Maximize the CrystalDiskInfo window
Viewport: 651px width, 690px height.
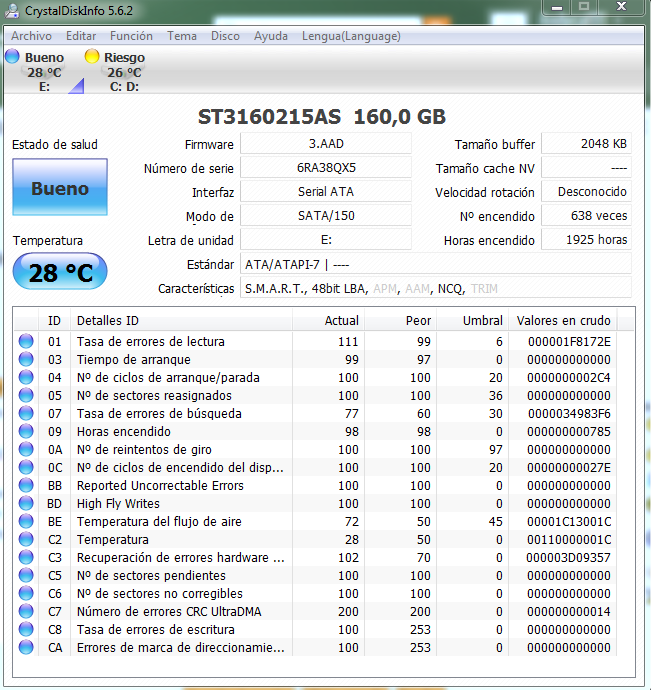coord(584,7)
